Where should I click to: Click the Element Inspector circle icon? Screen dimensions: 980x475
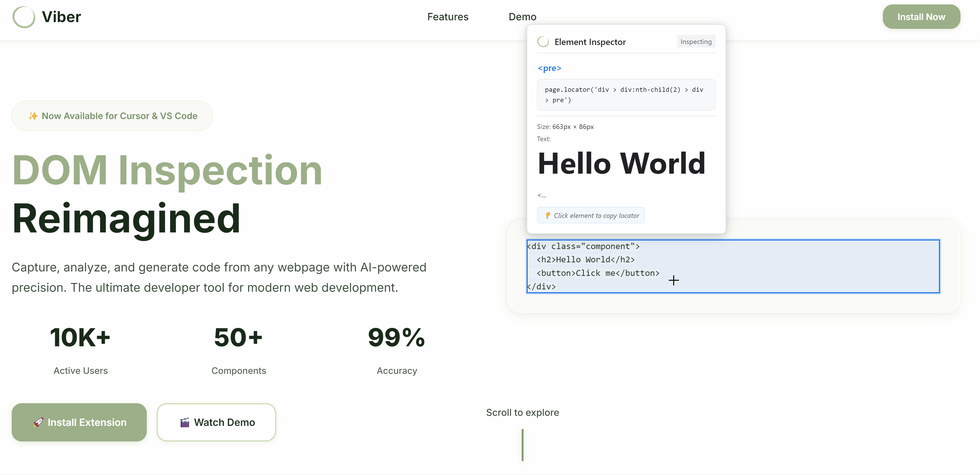point(543,42)
